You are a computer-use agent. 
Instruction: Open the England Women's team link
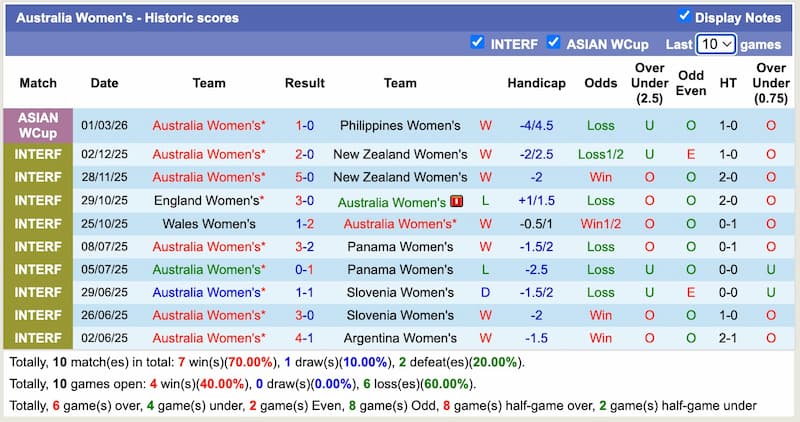(x=208, y=200)
